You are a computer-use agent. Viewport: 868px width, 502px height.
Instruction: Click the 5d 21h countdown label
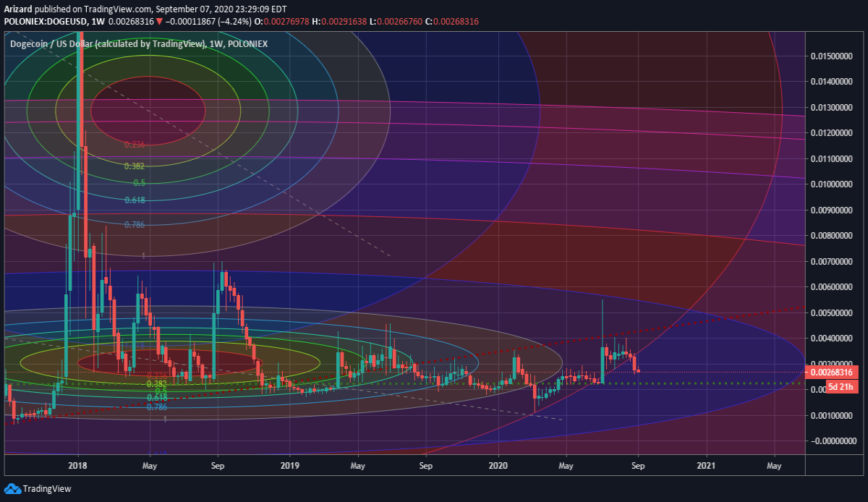[841, 388]
